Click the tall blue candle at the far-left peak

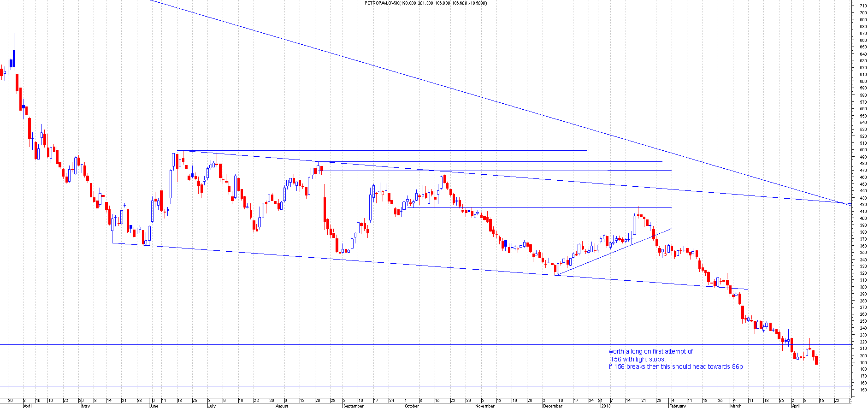pos(14,58)
